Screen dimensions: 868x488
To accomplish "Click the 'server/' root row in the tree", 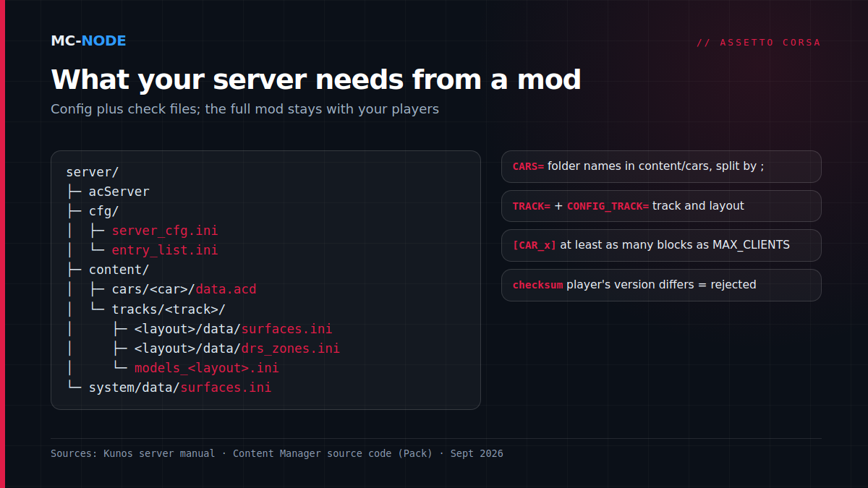I will 92,172.
